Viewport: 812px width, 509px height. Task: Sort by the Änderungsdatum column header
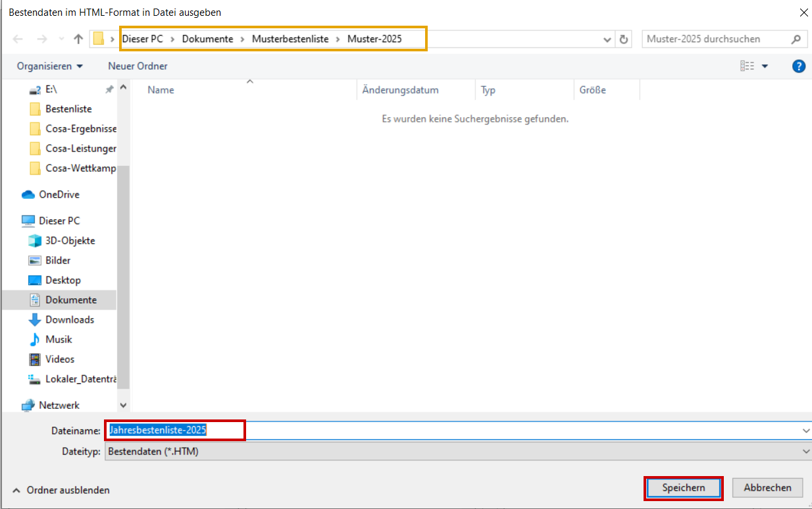click(400, 90)
